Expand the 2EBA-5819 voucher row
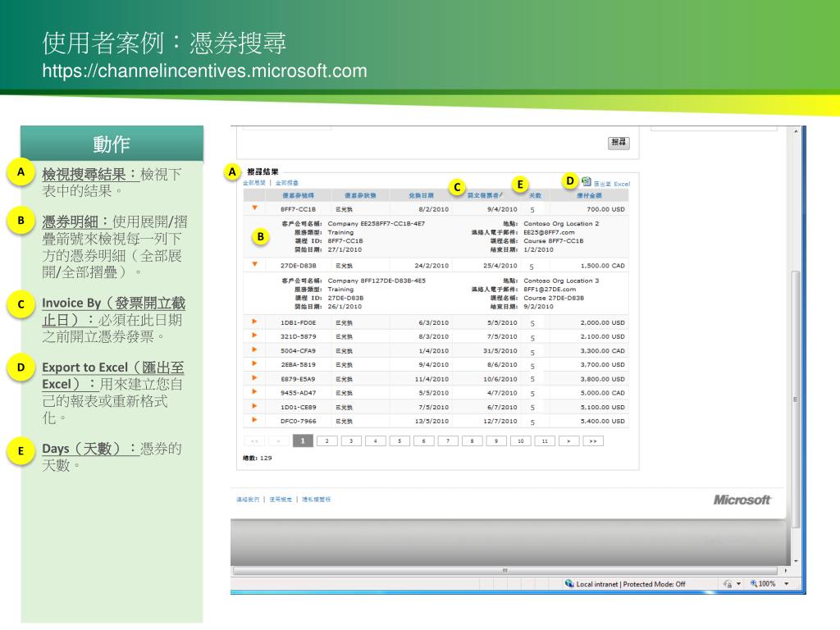This screenshot has width=840, height=630. 254,363
